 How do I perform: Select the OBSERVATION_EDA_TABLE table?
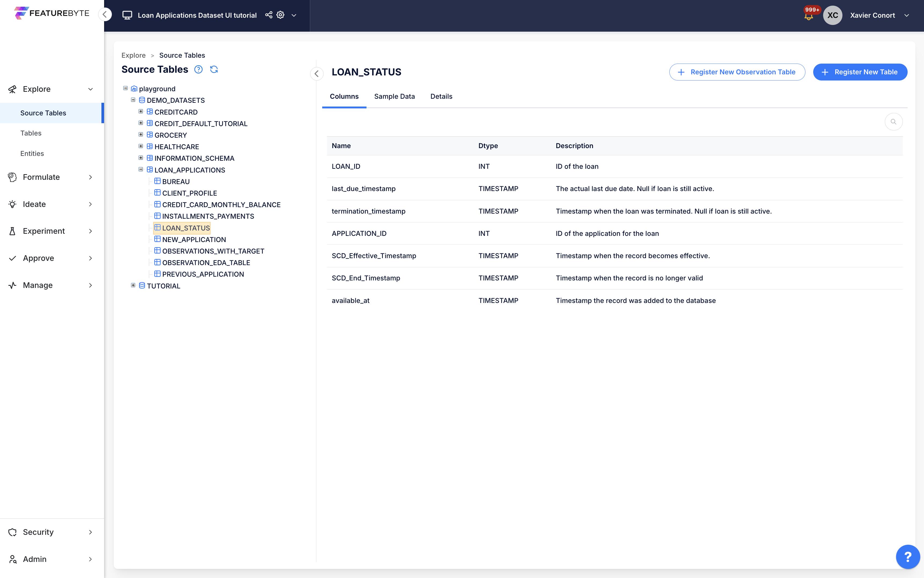coord(202,263)
